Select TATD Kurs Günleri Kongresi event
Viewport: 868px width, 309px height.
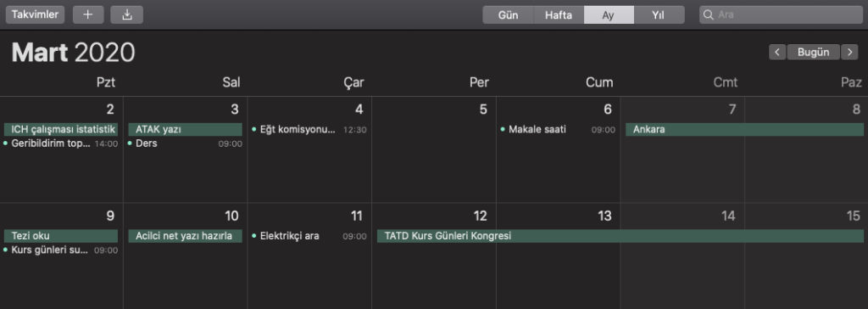(x=620, y=236)
